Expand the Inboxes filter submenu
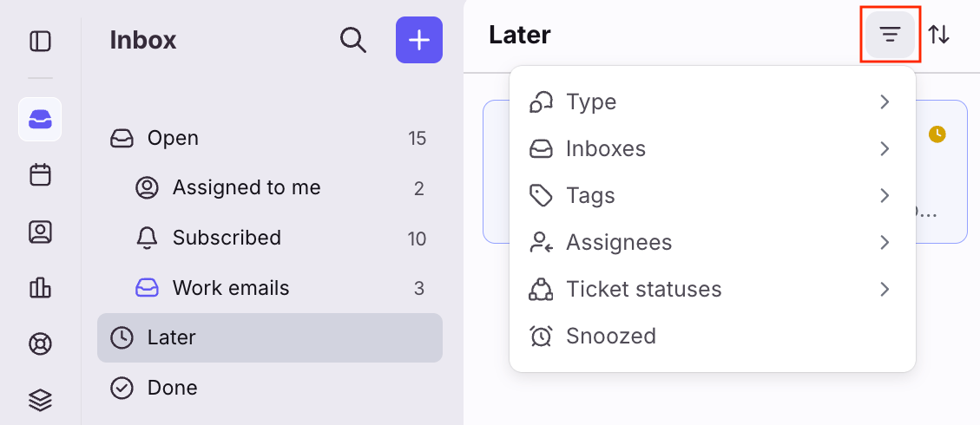 (x=712, y=148)
